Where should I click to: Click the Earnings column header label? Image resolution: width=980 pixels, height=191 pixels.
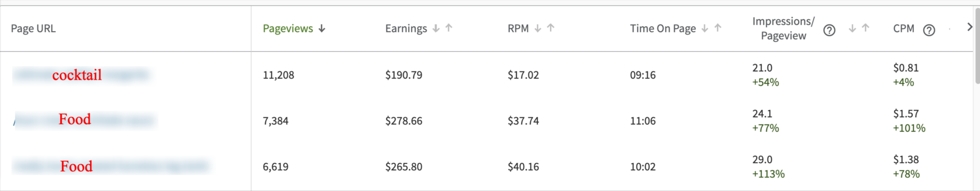coord(406,29)
